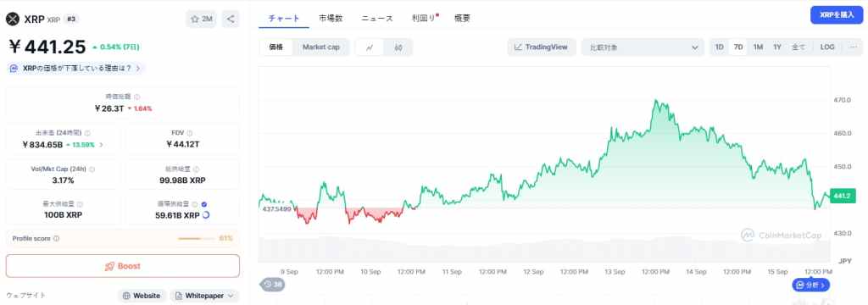Viewport: 868px width, 305px height.
Task: Switch to the 市場数 tab
Action: pos(331,19)
